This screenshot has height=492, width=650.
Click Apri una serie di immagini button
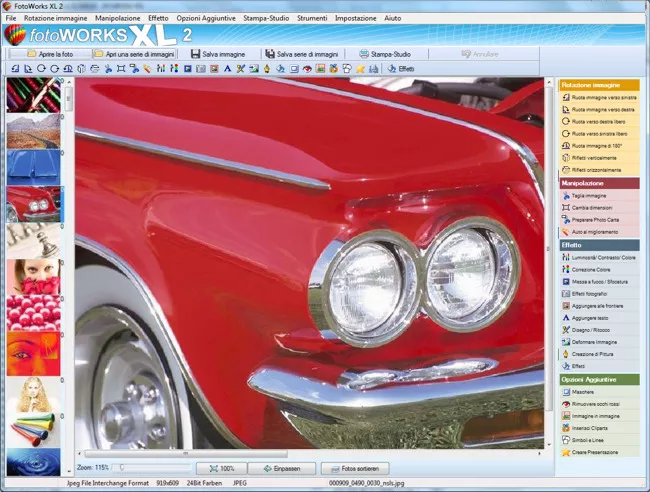tap(135, 54)
